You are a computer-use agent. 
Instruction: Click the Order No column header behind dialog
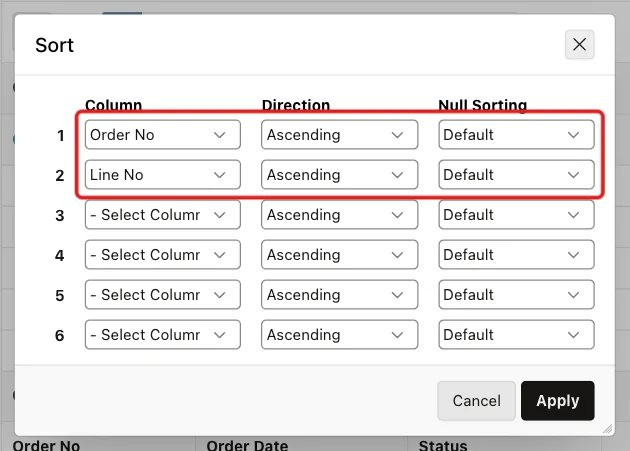coord(46,445)
